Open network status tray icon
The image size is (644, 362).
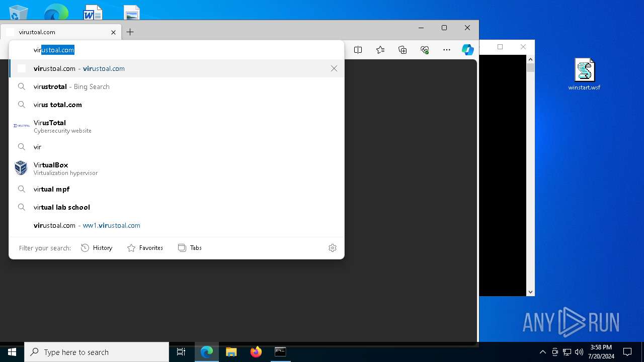567,352
